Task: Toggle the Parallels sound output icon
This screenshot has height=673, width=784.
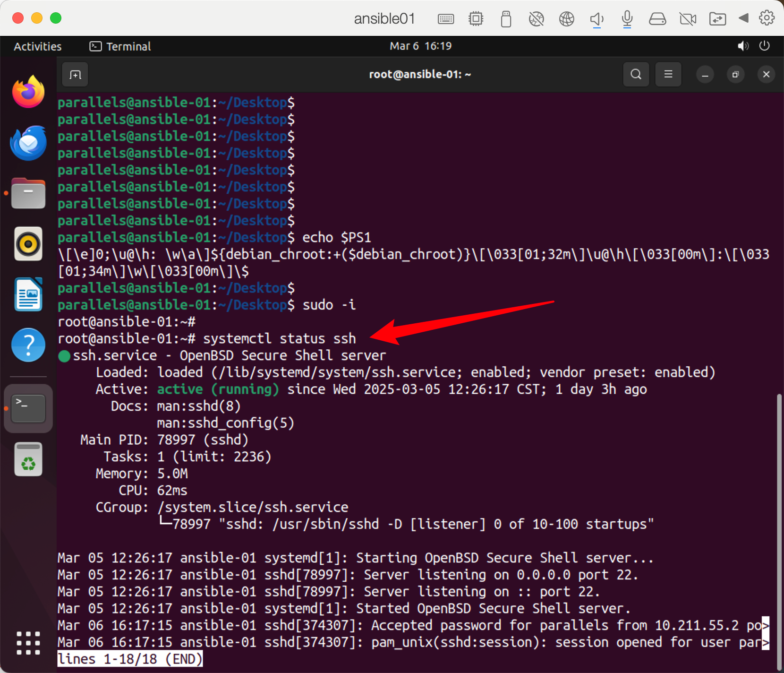Action: (597, 19)
